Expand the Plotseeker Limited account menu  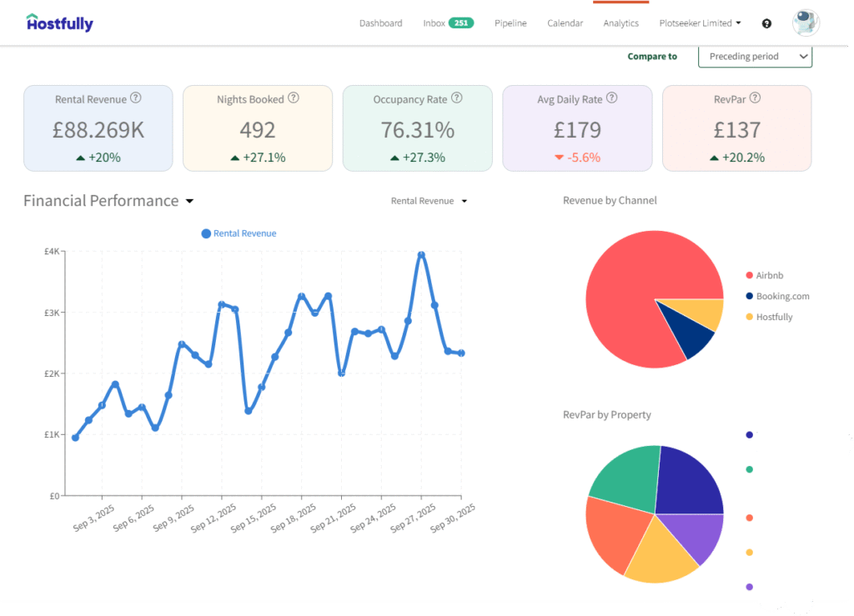pyautogui.click(x=699, y=23)
